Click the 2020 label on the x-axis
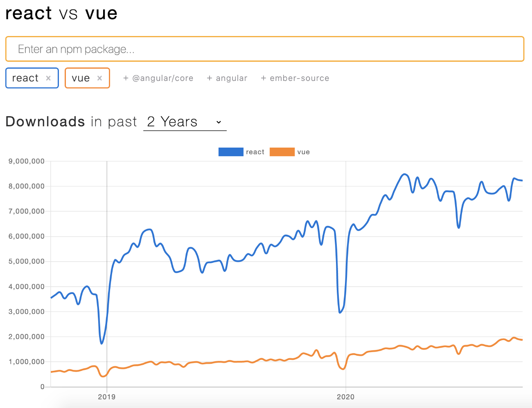Image resolution: width=532 pixels, height=408 pixels. (x=346, y=397)
